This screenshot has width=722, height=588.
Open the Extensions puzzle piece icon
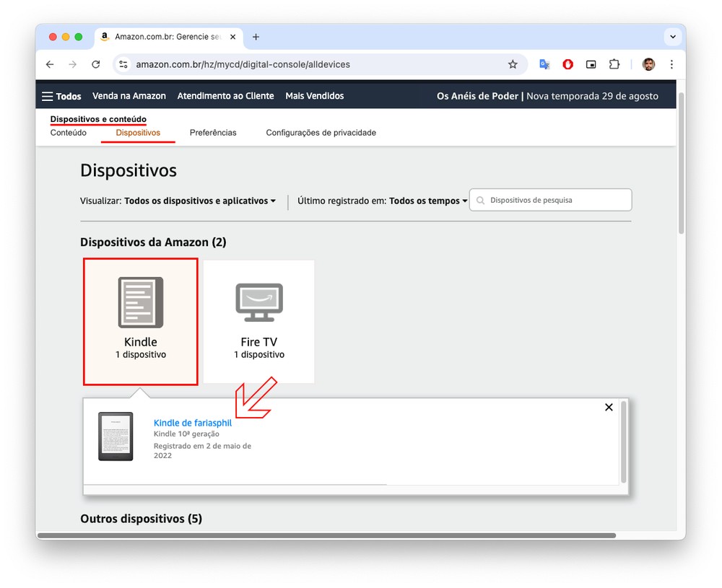click(614, 64)
